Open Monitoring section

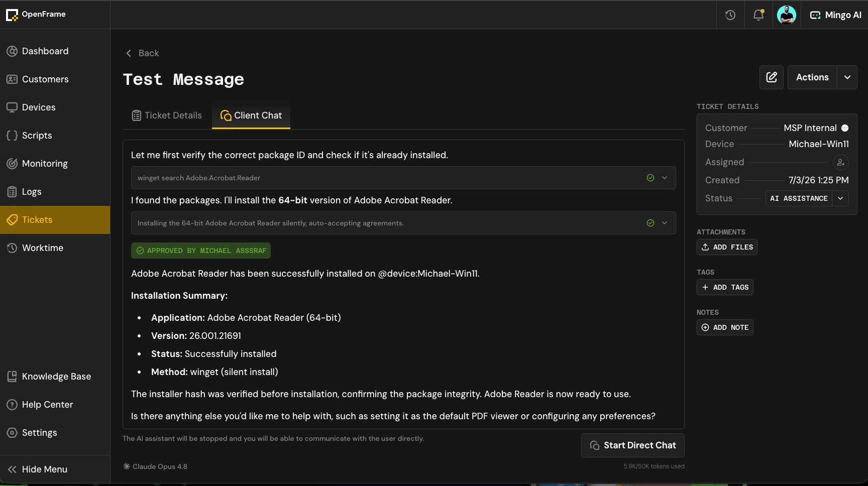click(55, 164)
